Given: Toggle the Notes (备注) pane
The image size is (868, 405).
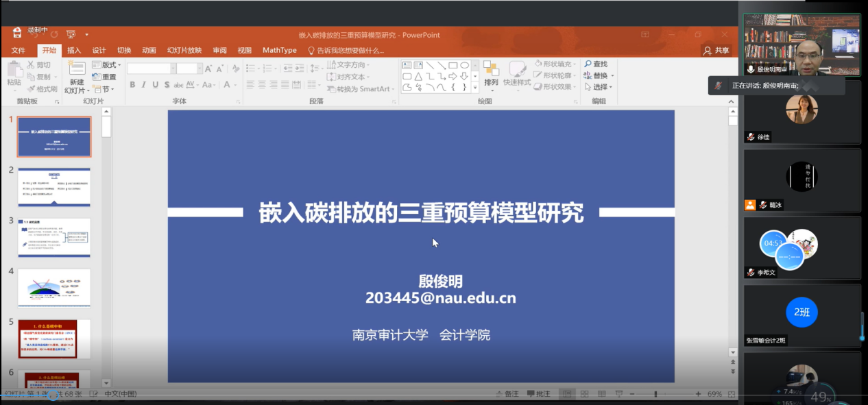Looking at the screenshot, I should (507, 394).
